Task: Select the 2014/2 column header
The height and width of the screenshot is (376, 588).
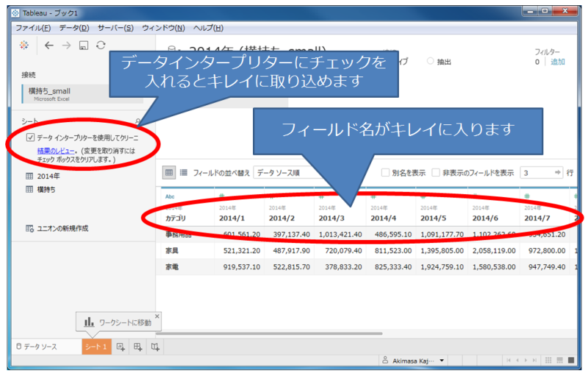Action: pyautogui.click(x=282, y=218)
